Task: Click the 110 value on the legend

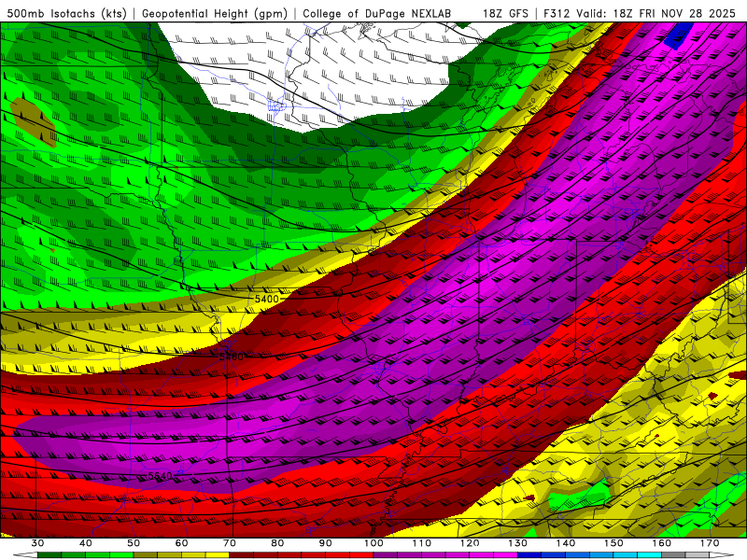Action: pyautogui.click(x=422, y=543)
